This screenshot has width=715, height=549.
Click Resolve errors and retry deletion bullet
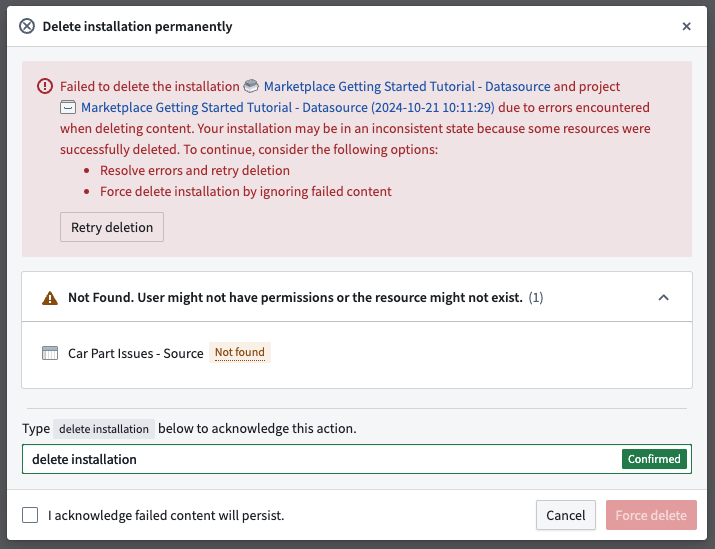click(x=195, y=171)
